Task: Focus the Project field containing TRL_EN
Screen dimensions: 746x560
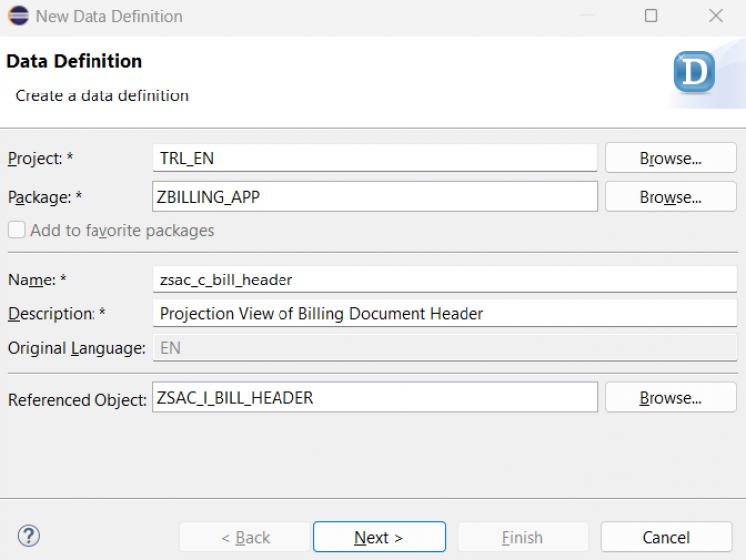Action: [x=374, y=158]
